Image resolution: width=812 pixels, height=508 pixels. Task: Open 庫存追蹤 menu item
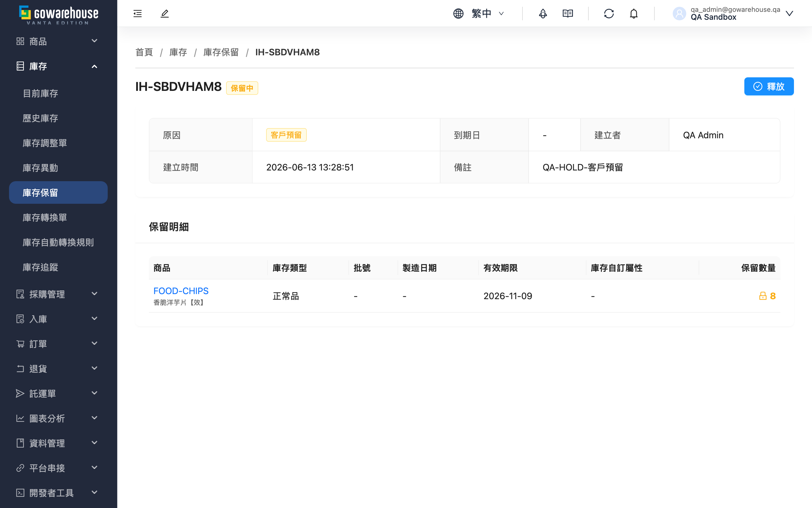point(58,267)
